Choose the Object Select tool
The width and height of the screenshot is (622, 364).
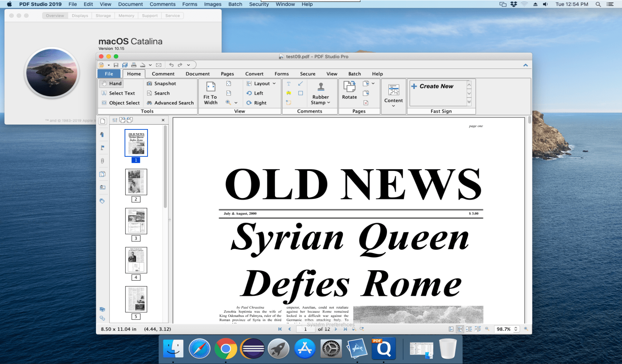[x=121, y=103]
